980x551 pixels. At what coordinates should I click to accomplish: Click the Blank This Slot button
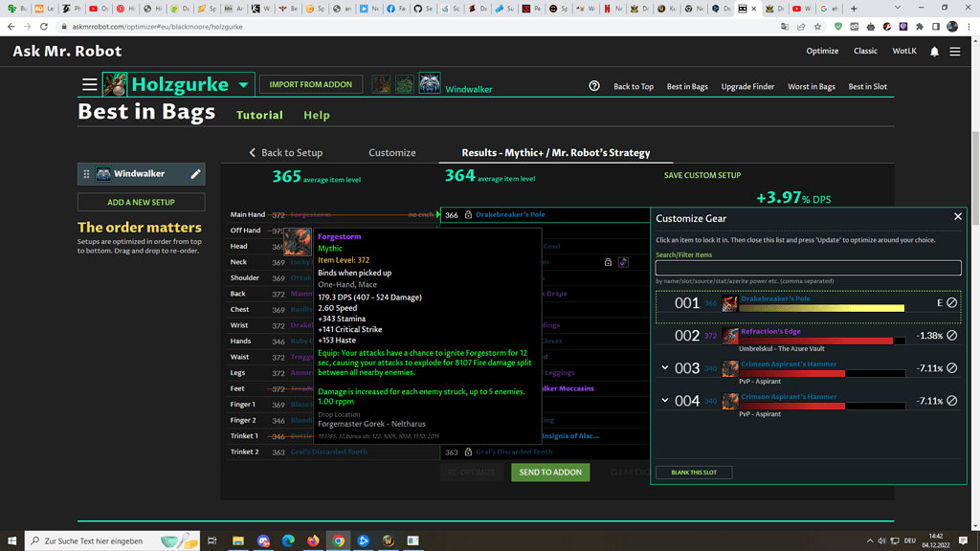click(694, 473)
